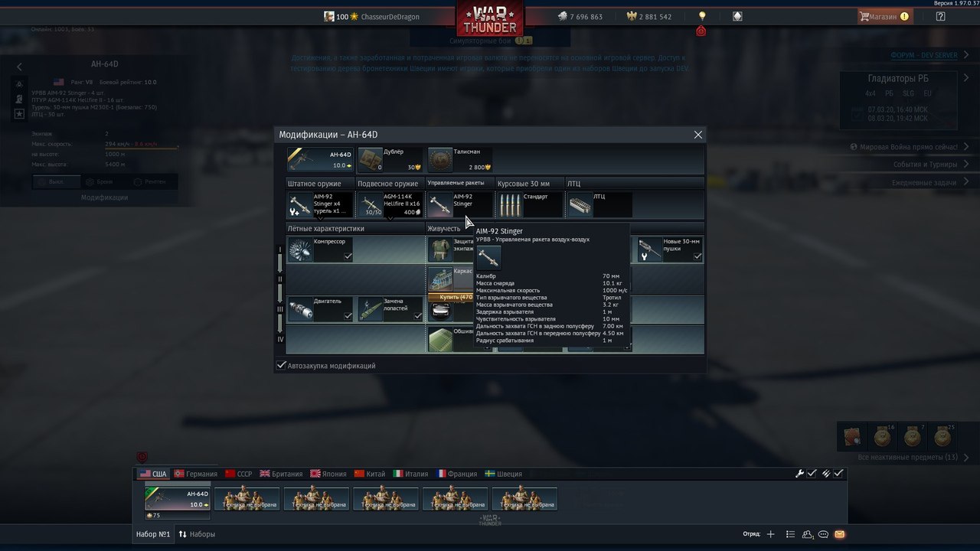Open the ФОРУМ – DEV SERVER link
The height and width of the screenshot is (551, 980).
pyautogui.click(x=924, y=56)
